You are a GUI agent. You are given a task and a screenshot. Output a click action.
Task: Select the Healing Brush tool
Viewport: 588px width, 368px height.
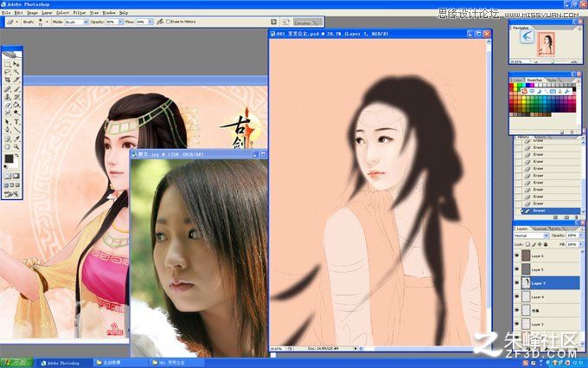pyautogui.click(x=7, y=88)
